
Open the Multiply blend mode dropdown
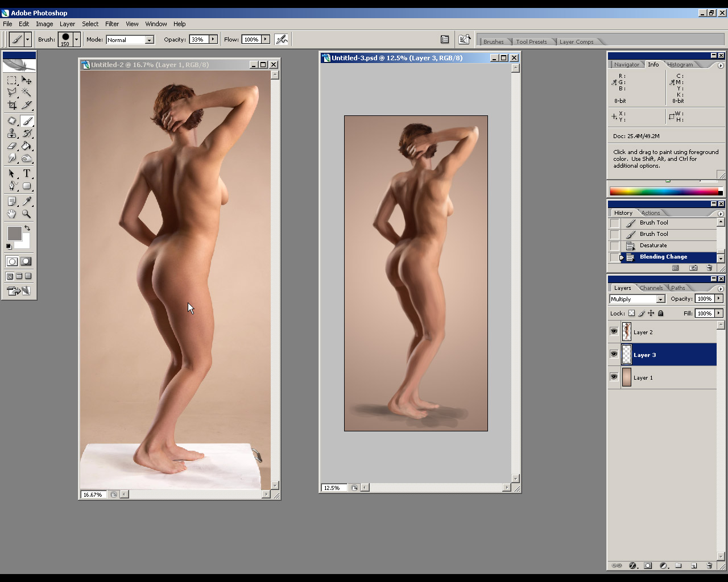(x=660, y=299)
